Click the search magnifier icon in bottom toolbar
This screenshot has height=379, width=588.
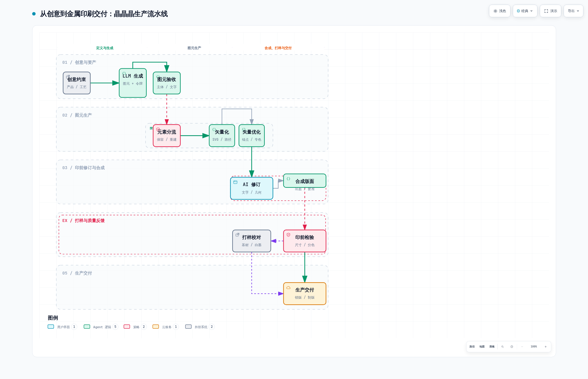click(502, 347)
